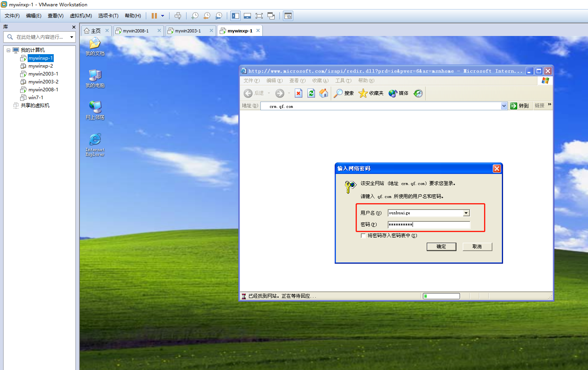Image resolution: width=588 pixels, height=370 pixels.
Task: Open VMware 查看(V) menu
Action: [x=56, y=16]
